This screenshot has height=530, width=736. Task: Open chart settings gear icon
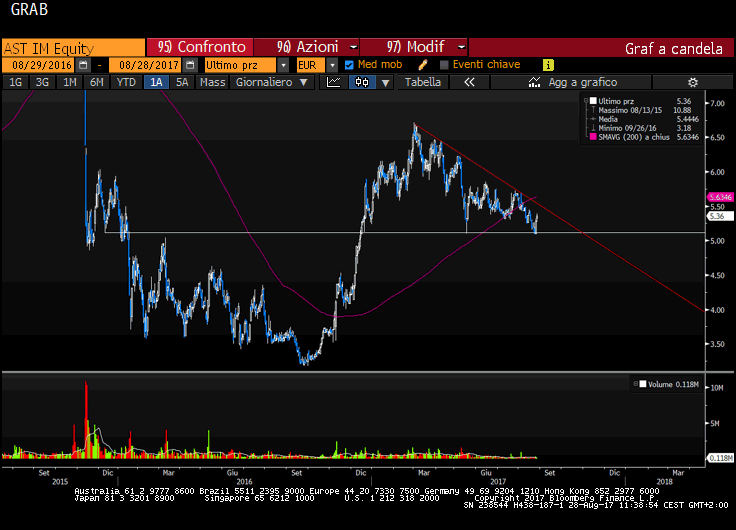(x=692, y=82)
